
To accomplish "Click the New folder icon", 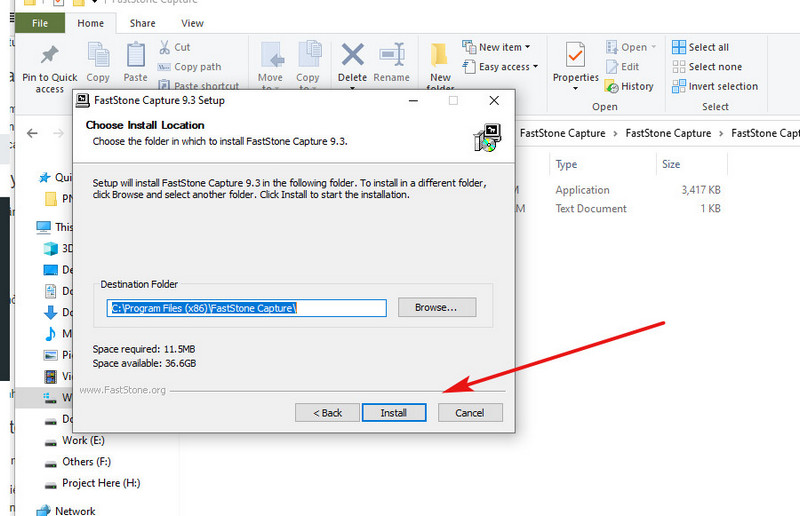I will [439, 55].
